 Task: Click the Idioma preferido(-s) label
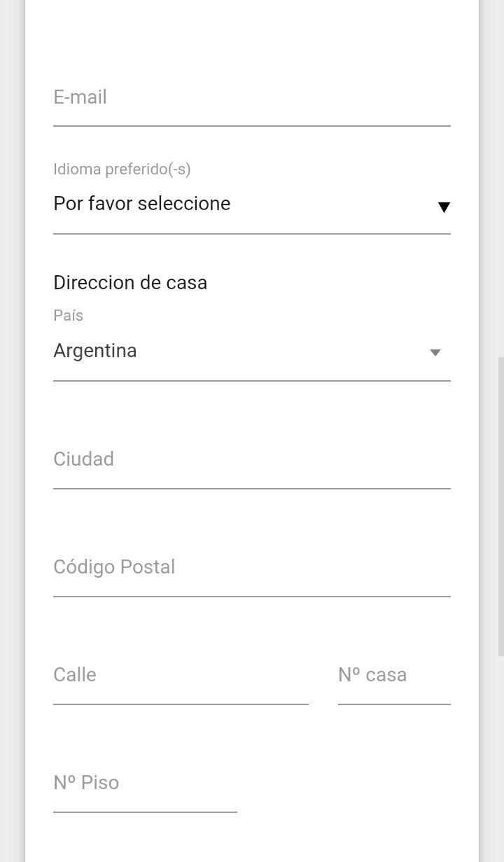(x=122, y=169)
